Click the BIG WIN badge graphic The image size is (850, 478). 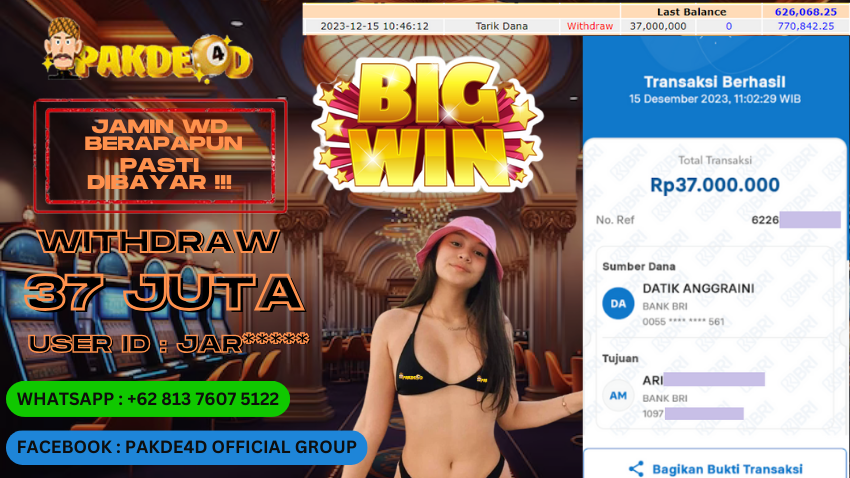pyautogui.click(x=427, y=124)
